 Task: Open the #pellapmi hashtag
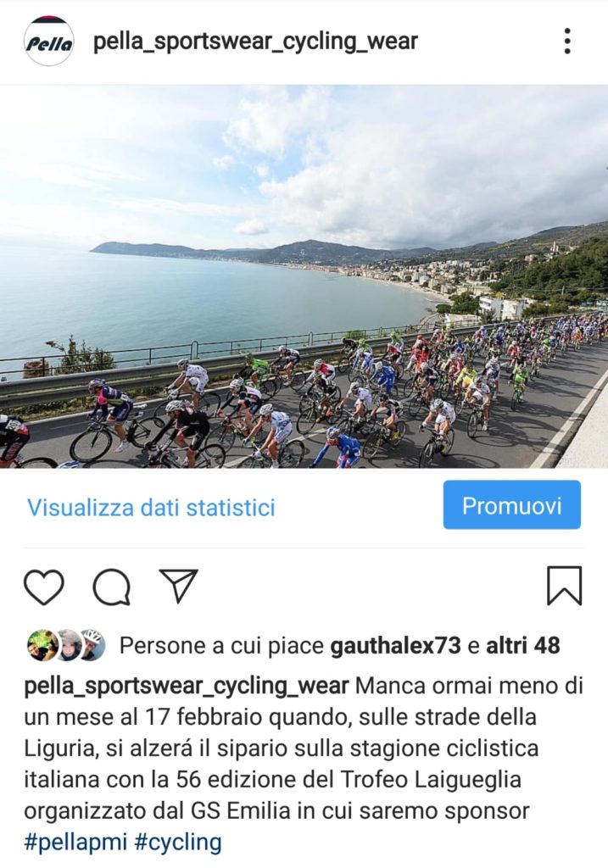coord(75,843)
